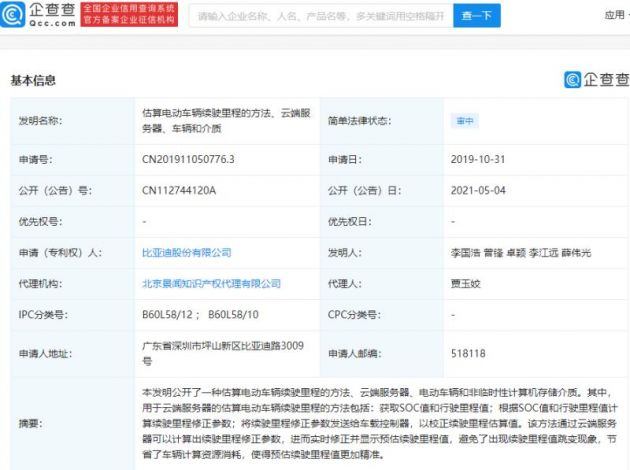Click the IPC classification B60L58/10
The image size is (630, 470).
tap(233, 315)
